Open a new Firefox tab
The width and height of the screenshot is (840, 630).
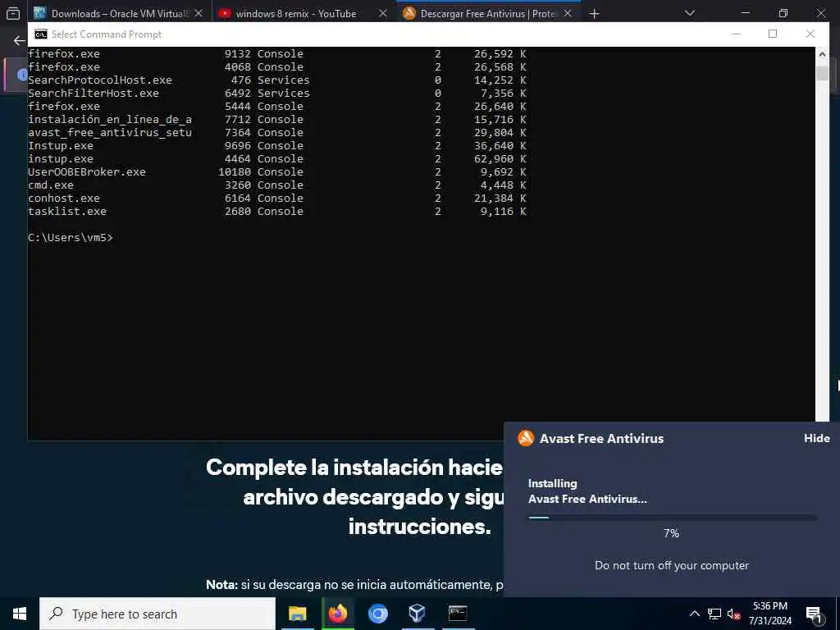594,13
